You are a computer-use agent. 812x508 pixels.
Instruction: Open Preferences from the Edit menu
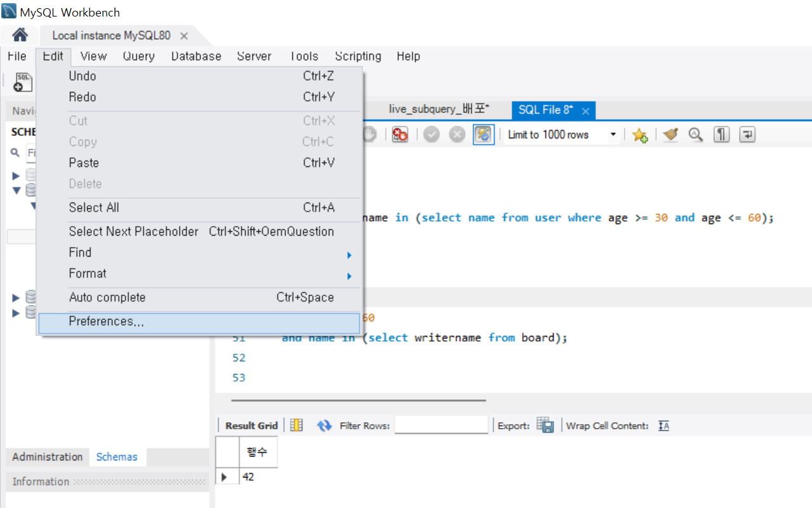(199, 322)
